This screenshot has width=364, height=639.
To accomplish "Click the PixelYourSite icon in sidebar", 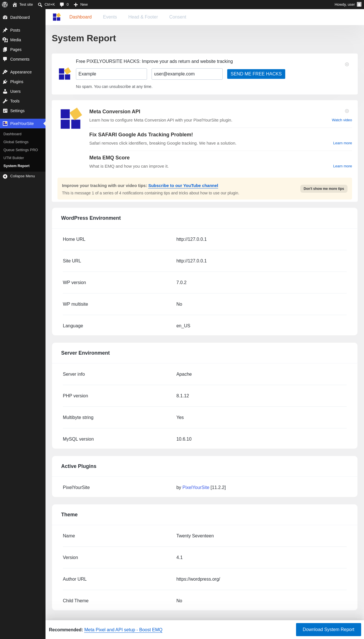I will click(x=5, y=124).
